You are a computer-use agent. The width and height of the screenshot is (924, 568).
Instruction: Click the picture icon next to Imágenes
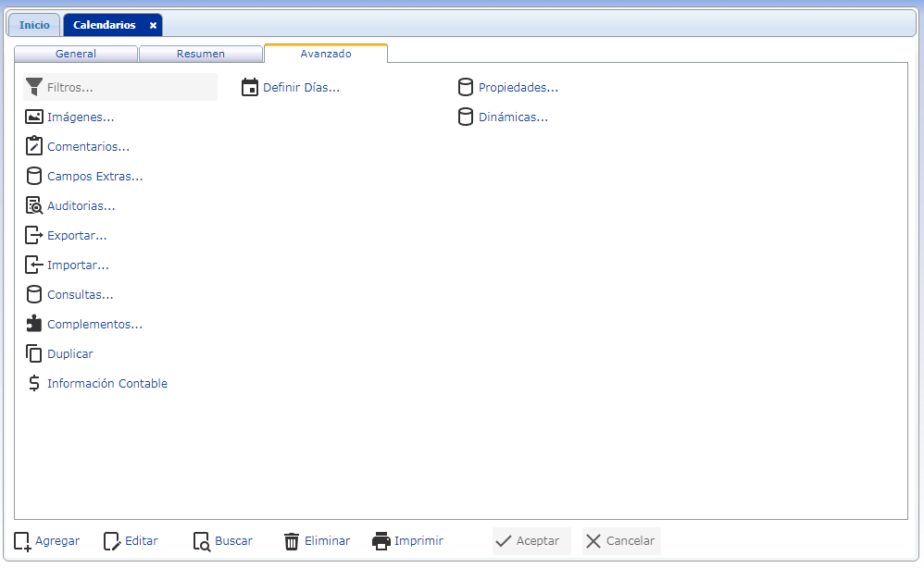coord(34,117)
